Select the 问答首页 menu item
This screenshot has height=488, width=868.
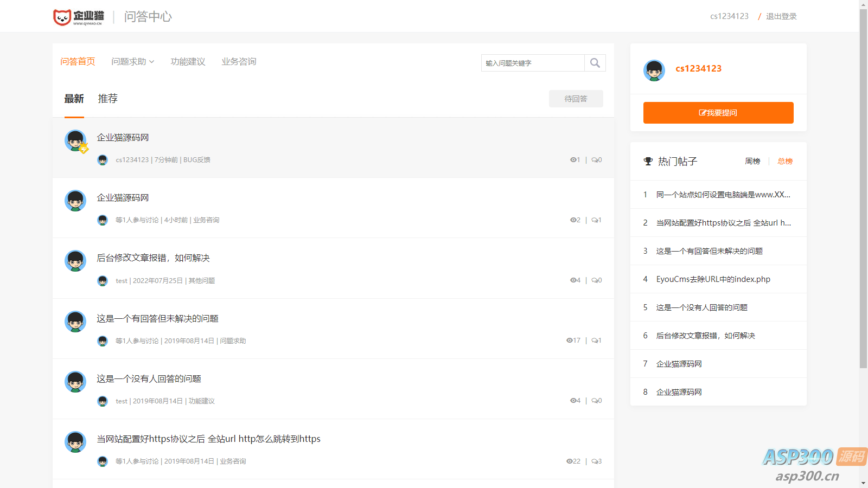[x=78, y=61]
